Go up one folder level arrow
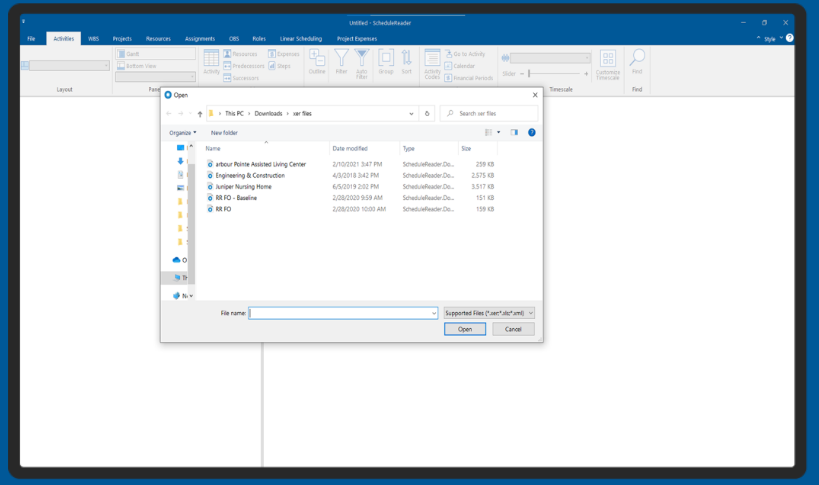This screenshot has width=819, height=485. coord(200,113)
